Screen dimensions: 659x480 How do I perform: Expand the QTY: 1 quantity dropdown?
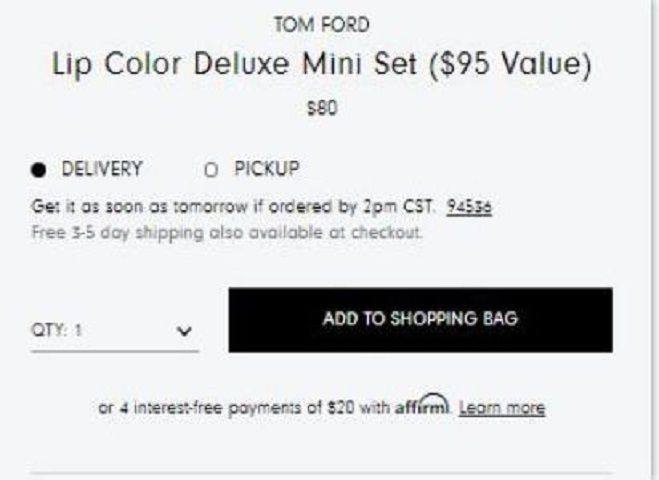tap(115, 330)
